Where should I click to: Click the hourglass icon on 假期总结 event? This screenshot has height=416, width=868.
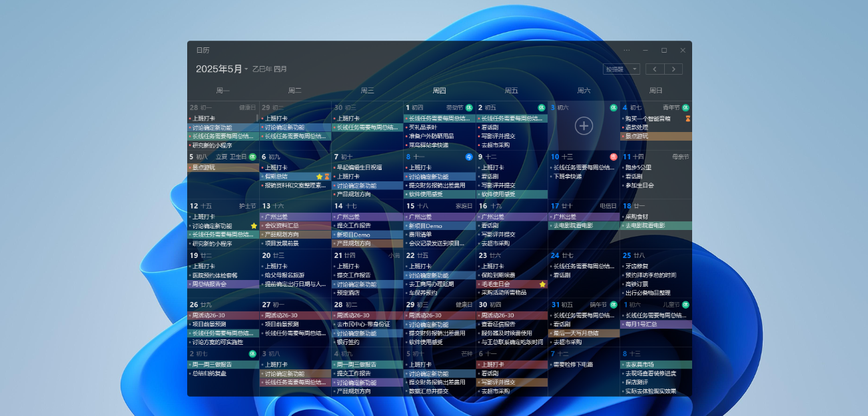[327, 177]
